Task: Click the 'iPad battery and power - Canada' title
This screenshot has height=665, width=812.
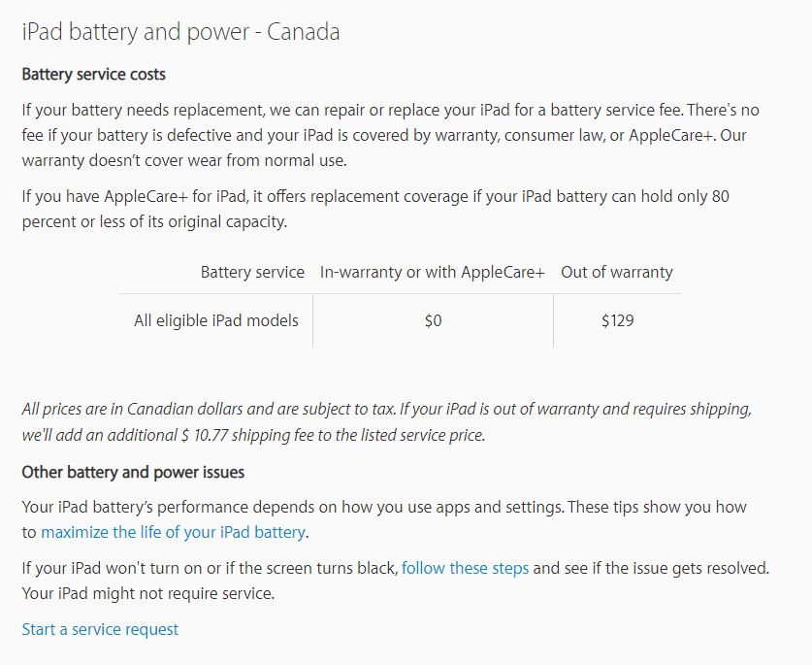Action: pos(180,32)
